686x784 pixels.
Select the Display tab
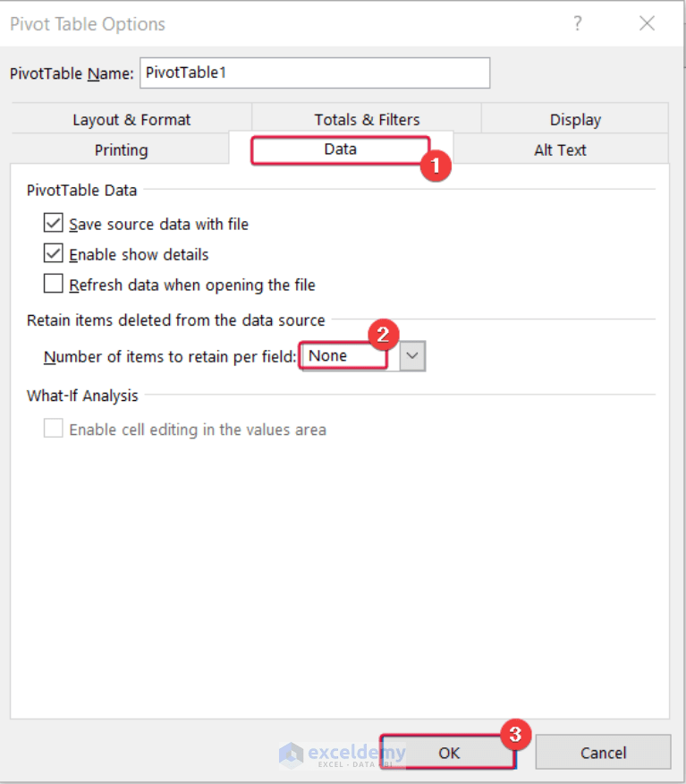pyautogui.click(x=574, y=119)
